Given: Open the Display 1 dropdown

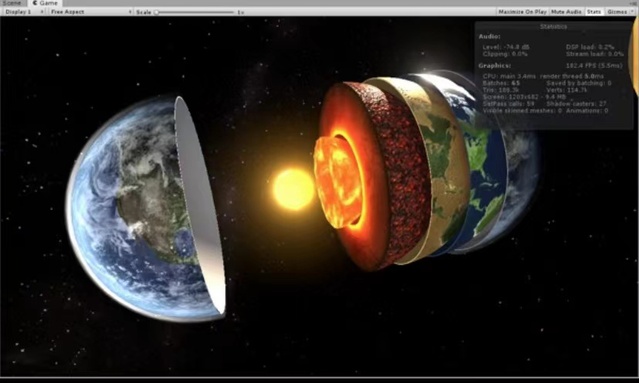Looking at the screenshot, I should point(24,12).
